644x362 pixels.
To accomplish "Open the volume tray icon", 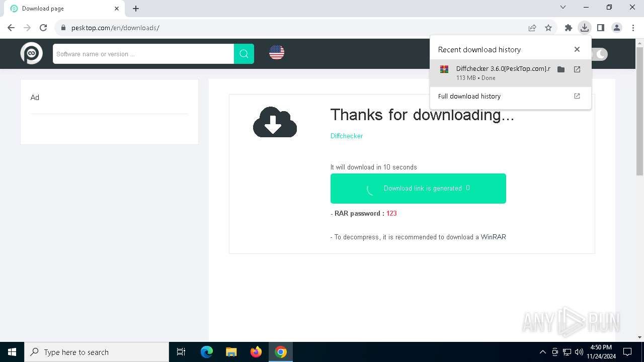I will tap(579, 352).
